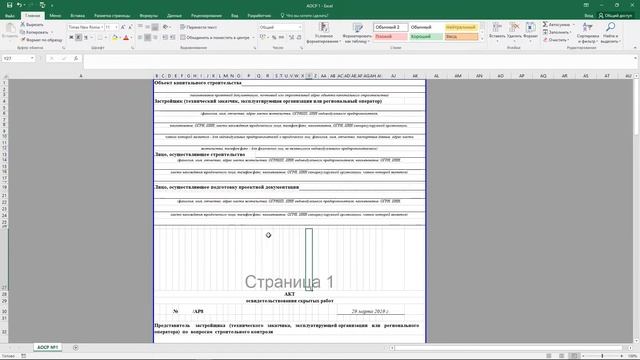
Task: Apply the Плохой cell style
Action: (x=390, y=37)
